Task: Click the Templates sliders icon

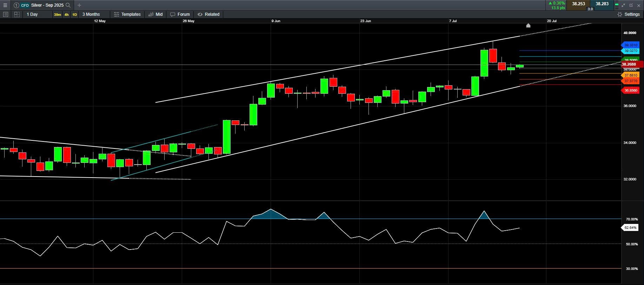Action: click(117, 14)
